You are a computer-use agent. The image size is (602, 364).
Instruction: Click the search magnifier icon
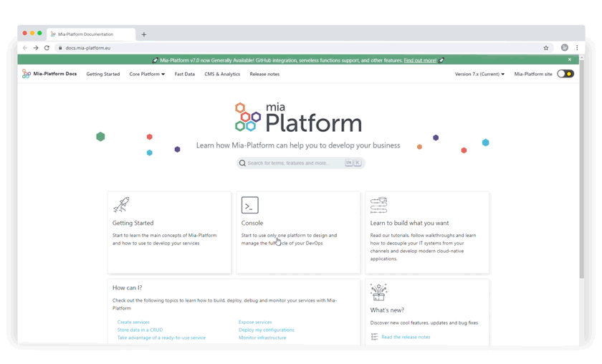click(x=242, y=163)
